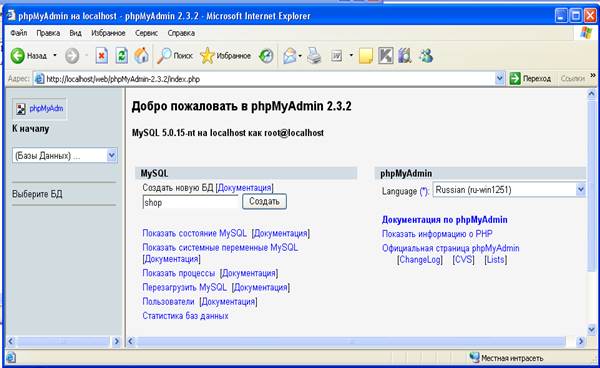Click the page icon in address bar

39,79
